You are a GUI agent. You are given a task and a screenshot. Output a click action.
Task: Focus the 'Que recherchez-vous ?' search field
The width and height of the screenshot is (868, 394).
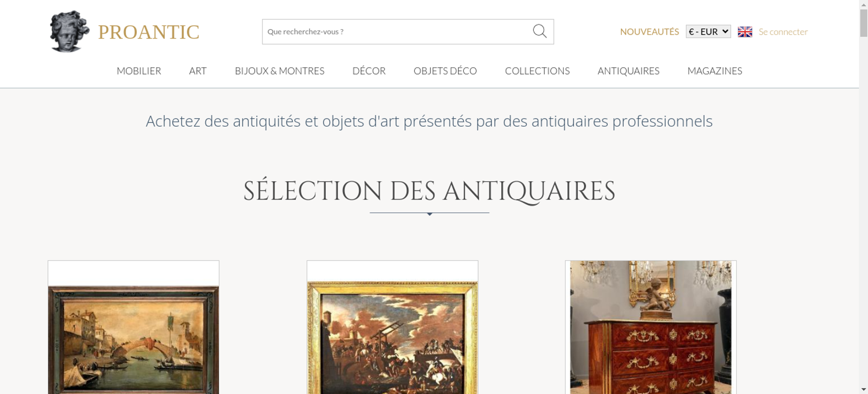click(396, 32)
